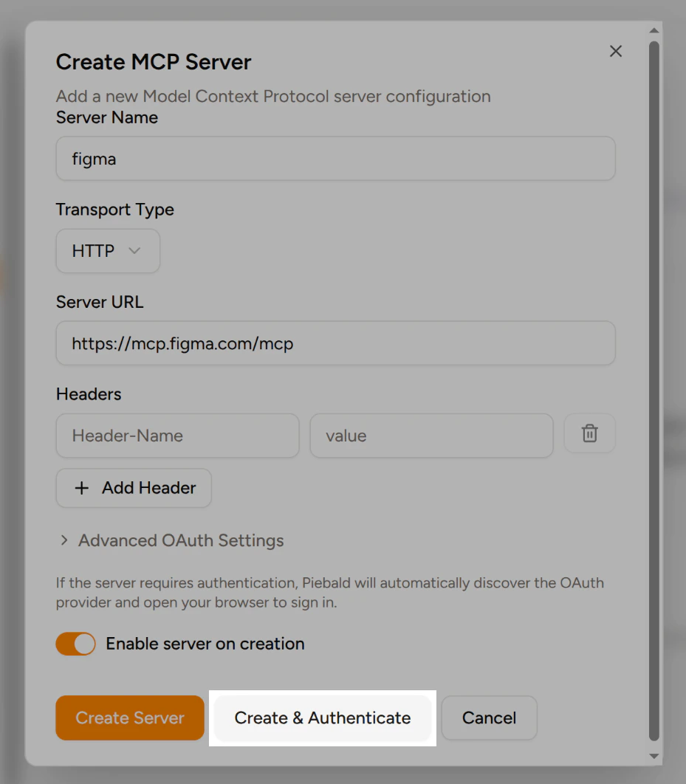Toggle Enable server on creation switch

click(x=75, y=644)
